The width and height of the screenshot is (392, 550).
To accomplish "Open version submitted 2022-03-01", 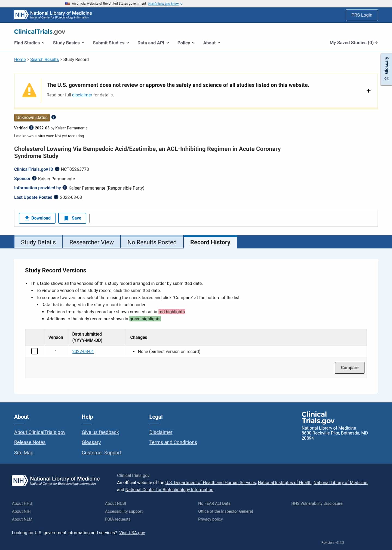I will [83, 351].
